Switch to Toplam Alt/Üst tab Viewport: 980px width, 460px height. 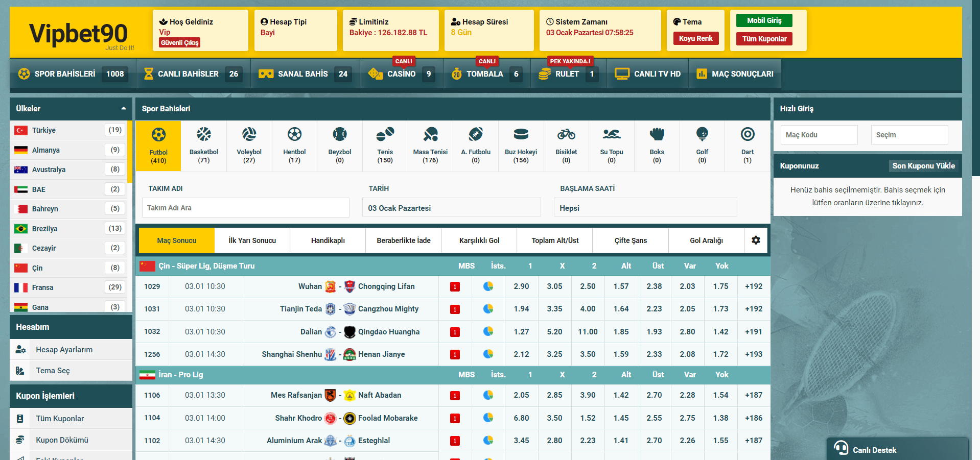[x=555, y=240]
